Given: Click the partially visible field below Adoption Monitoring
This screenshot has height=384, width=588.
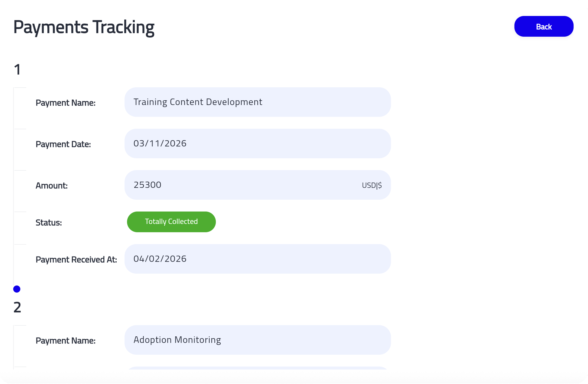Looking at the screenshot, I should [x=257, y=368].
